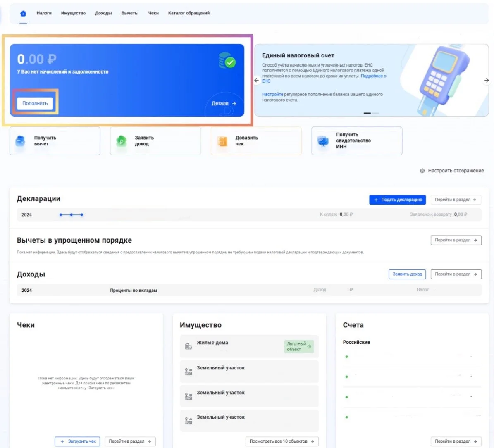Open the Проценты по вкладам income row

point(249,290)
